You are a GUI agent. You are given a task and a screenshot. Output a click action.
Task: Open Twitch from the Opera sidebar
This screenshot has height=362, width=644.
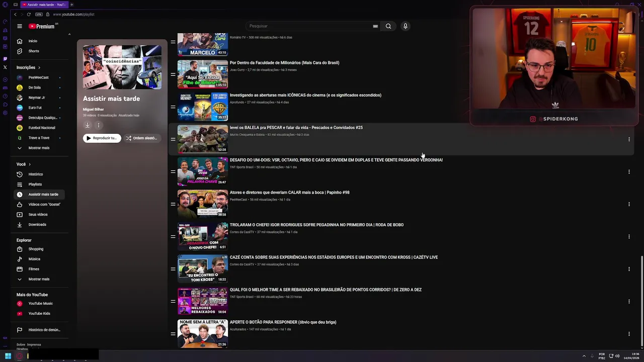[x=5, y=58]
